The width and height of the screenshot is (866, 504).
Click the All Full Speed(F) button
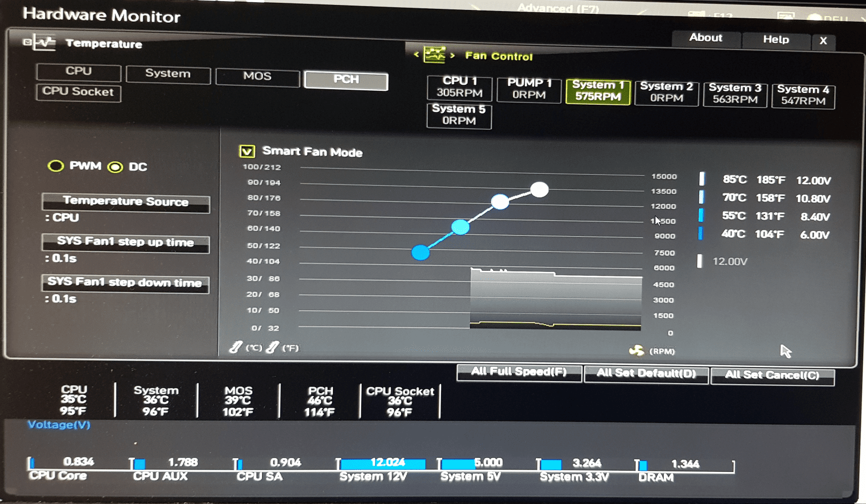[519, 372]
